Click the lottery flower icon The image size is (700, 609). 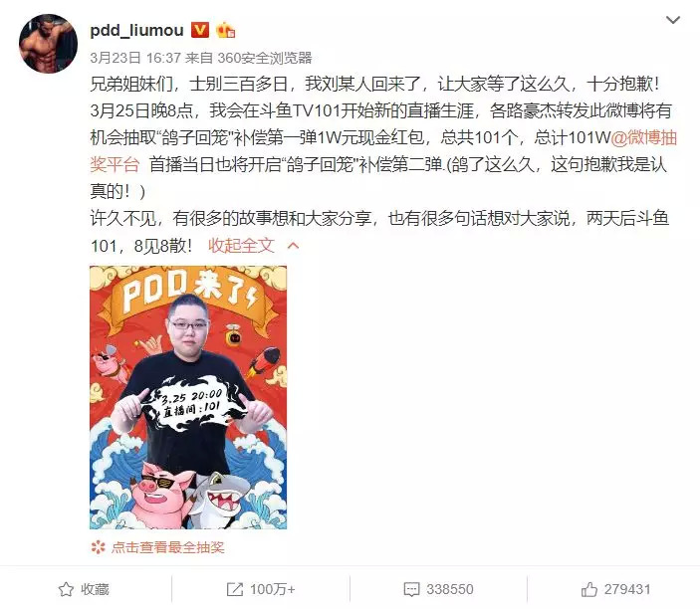[x=98, y=547]
